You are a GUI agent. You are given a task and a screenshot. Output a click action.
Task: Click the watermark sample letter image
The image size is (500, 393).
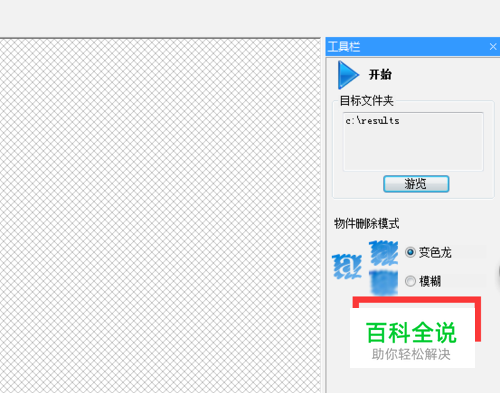pyautogui.click(x=347, y=267)
